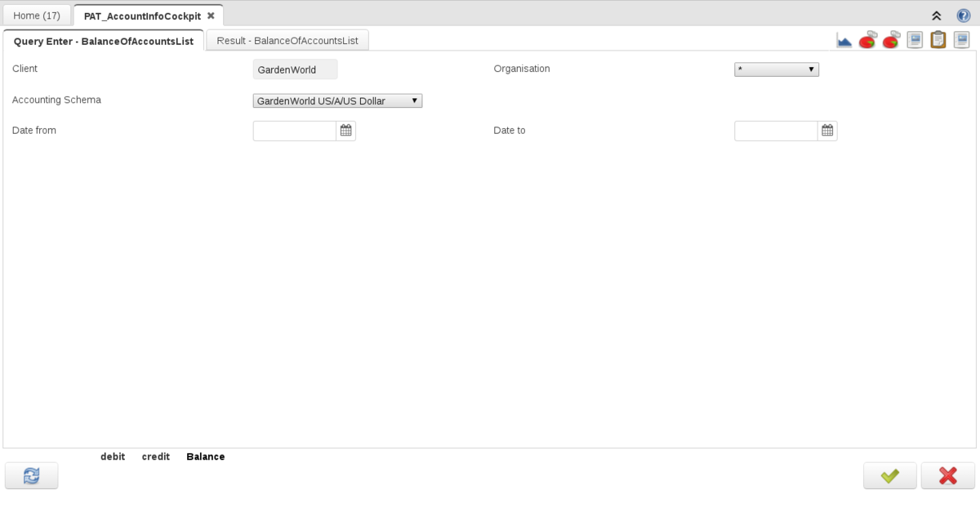Click the rightmost report window icon

tap(961, 40)
